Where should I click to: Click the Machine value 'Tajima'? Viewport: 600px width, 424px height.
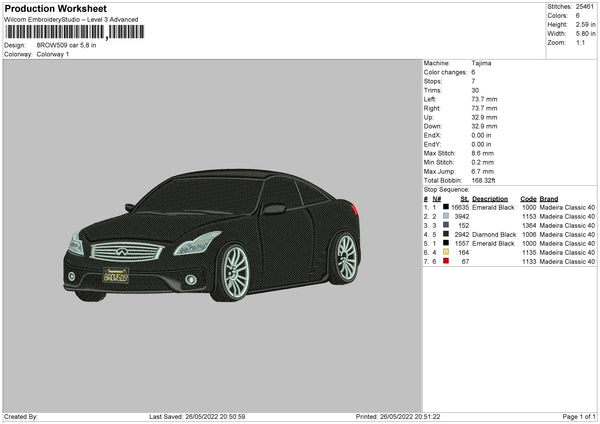tap(481, 63)
